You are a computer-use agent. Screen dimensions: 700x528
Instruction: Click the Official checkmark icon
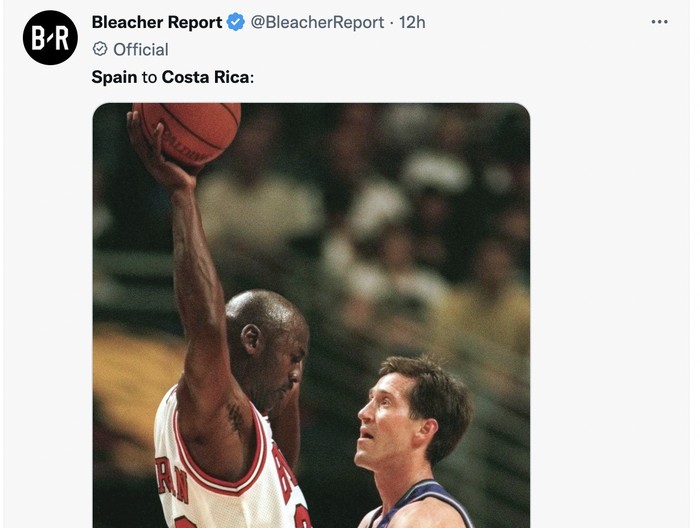pyautogui.click(x=100, y=49)
